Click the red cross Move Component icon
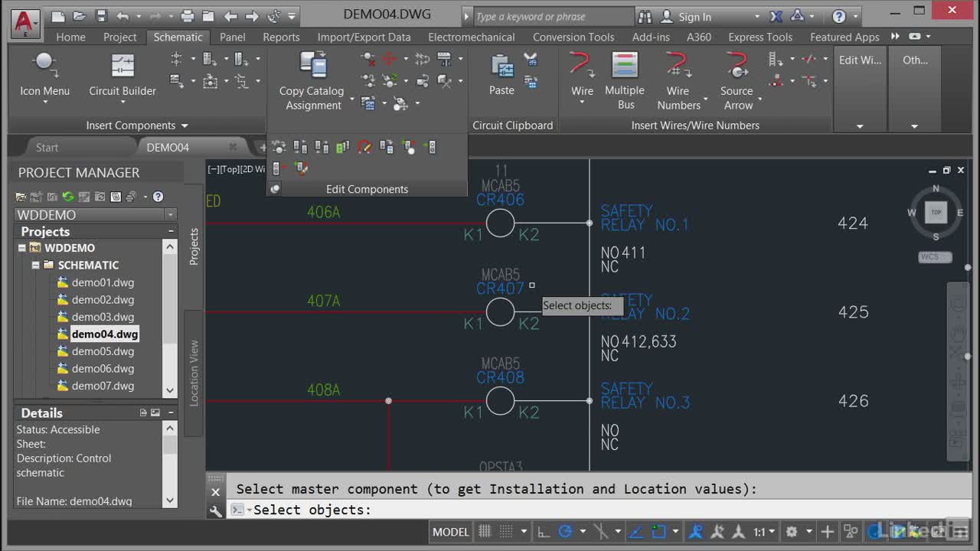The width and height of the screenshot is (980, 551). tap(389, 59)
